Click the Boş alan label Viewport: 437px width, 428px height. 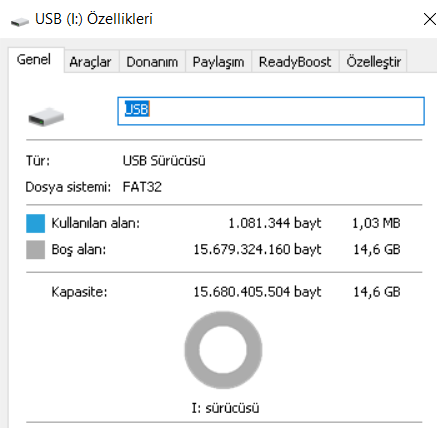79,249
